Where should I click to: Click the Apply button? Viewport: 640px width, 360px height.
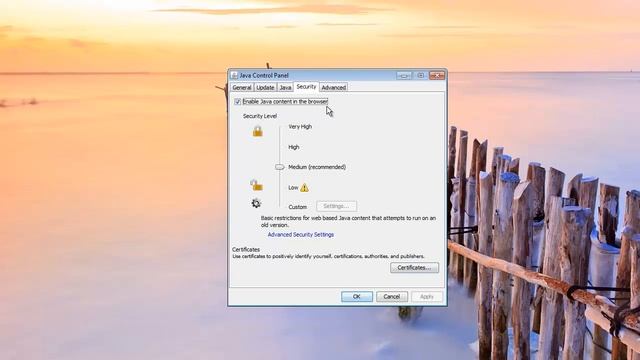coord(427,297)
